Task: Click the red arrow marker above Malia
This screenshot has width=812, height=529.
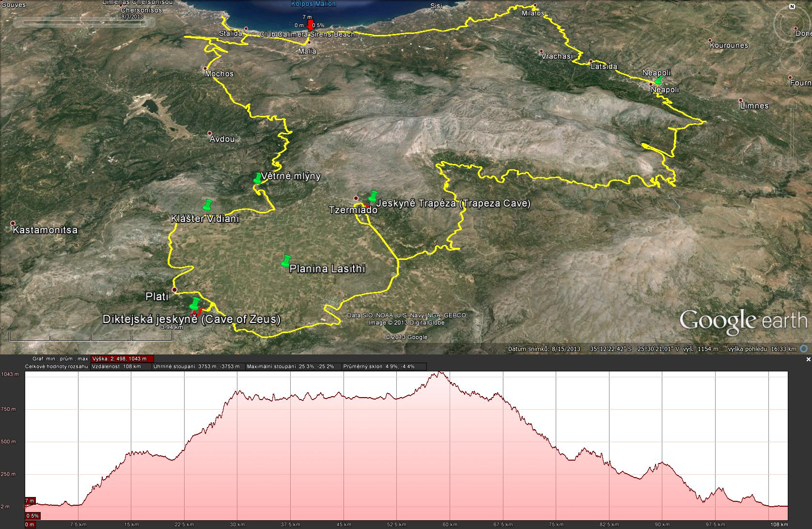Action: pos(311,25)
